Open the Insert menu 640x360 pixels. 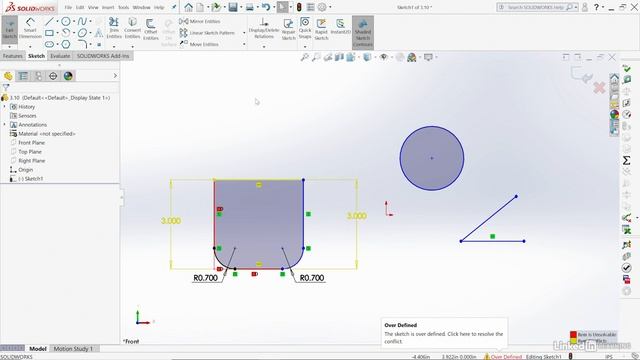point(108,7)
